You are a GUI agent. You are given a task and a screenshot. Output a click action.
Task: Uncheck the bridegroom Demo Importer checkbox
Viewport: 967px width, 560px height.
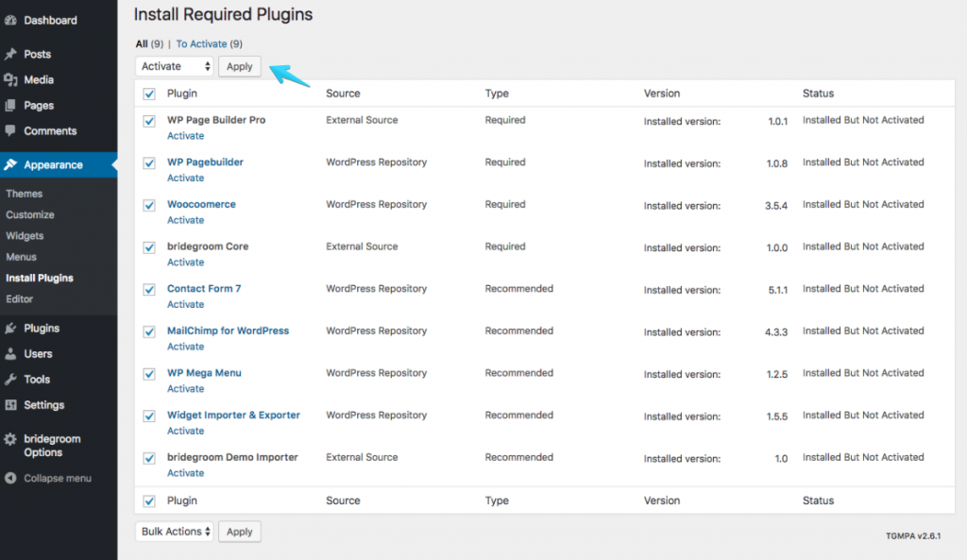point(149,458)
